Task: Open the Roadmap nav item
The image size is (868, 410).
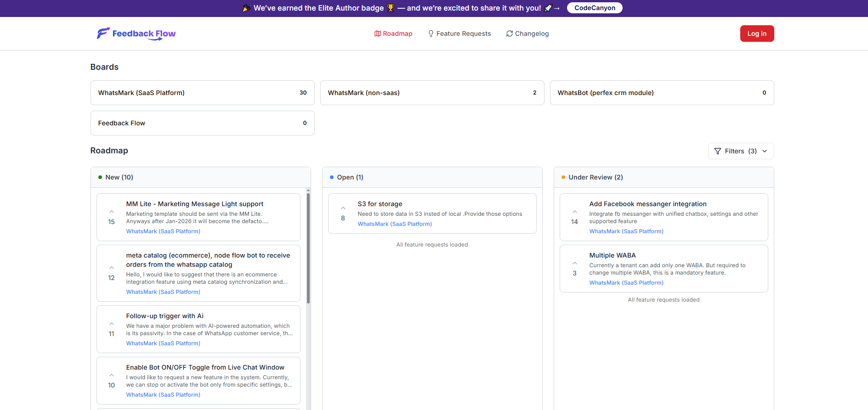Action: [x=393, y=34]
